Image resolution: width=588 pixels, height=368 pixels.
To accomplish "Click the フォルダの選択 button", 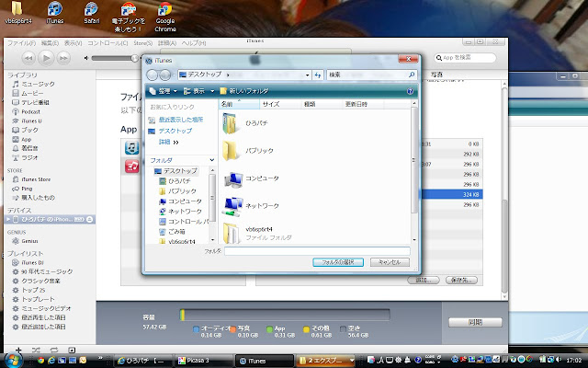I will point(338,262).
